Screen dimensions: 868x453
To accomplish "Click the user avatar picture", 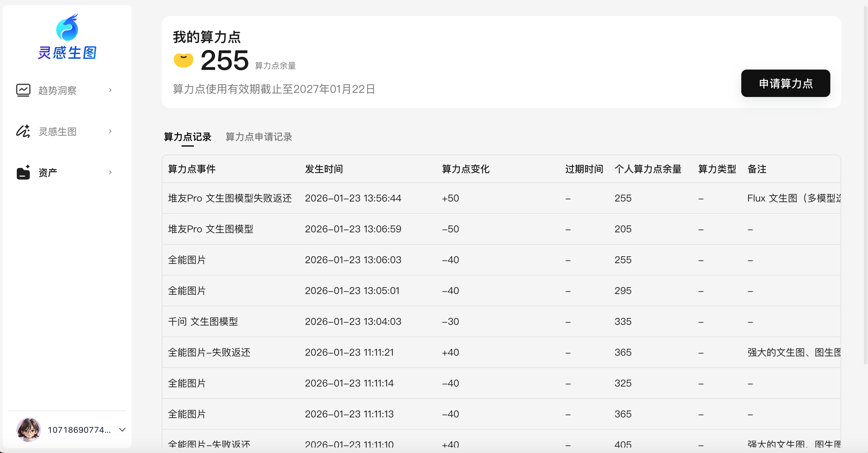I will [28, 429].
